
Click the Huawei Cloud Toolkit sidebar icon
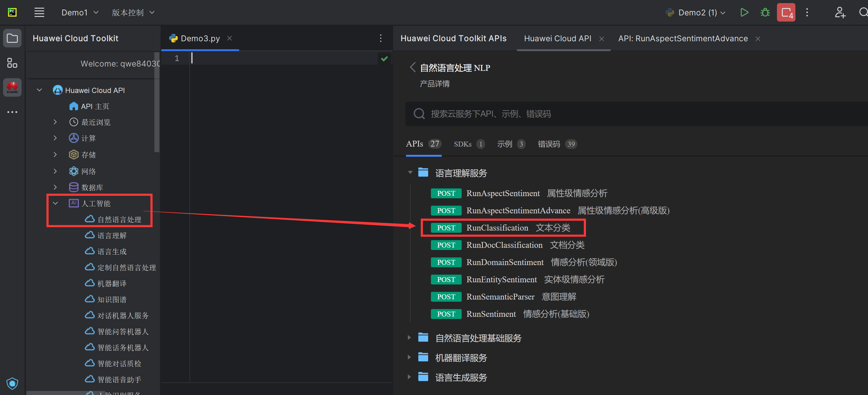pos(12,87)
